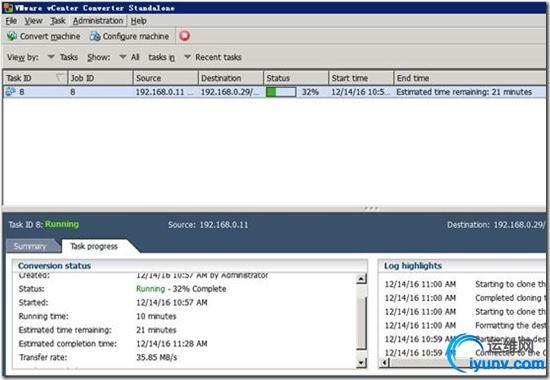This screenshot has height=380, width=550.
Task: Sort by the Job ID column header
Action: coord(100,78)
